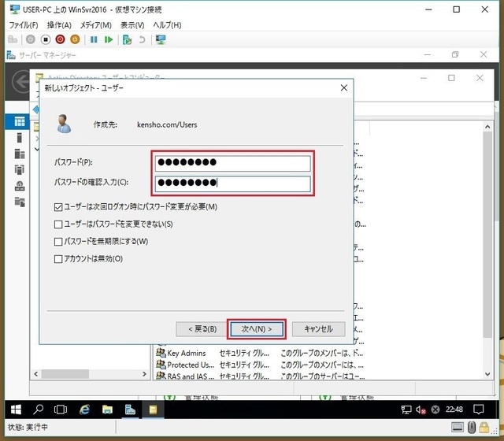Click the < 戻る(B) button
Screen dimensions: 504x441
[x=202, y=329]
